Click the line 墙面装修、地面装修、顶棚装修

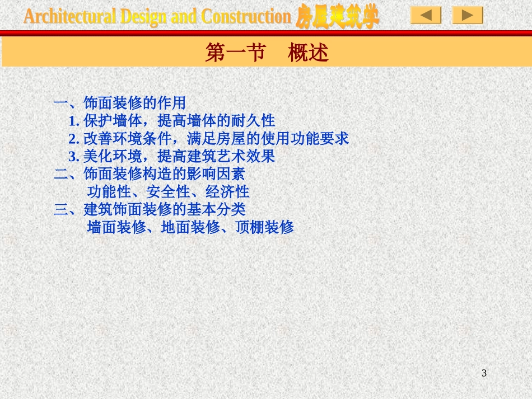coord(190,227)
